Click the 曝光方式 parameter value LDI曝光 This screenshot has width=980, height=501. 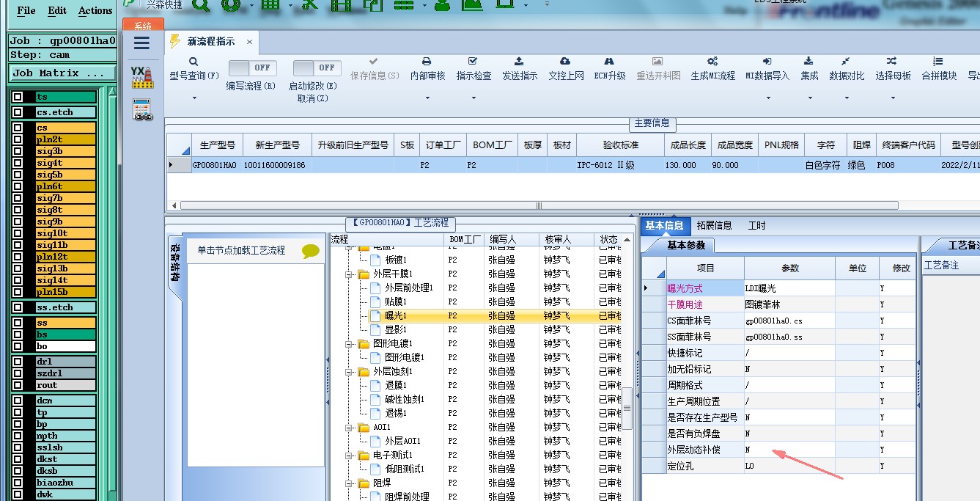point(789,288)
